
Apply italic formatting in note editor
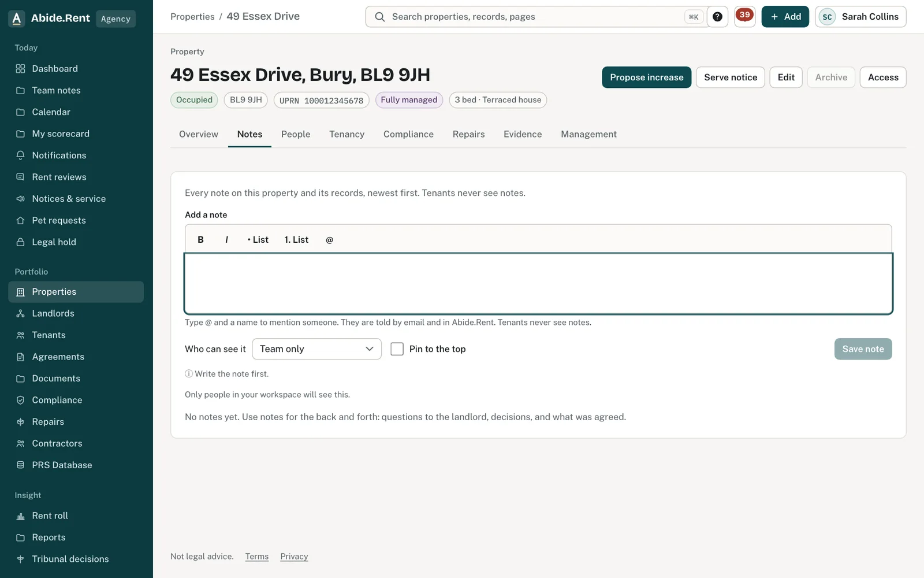click(226, 239)
